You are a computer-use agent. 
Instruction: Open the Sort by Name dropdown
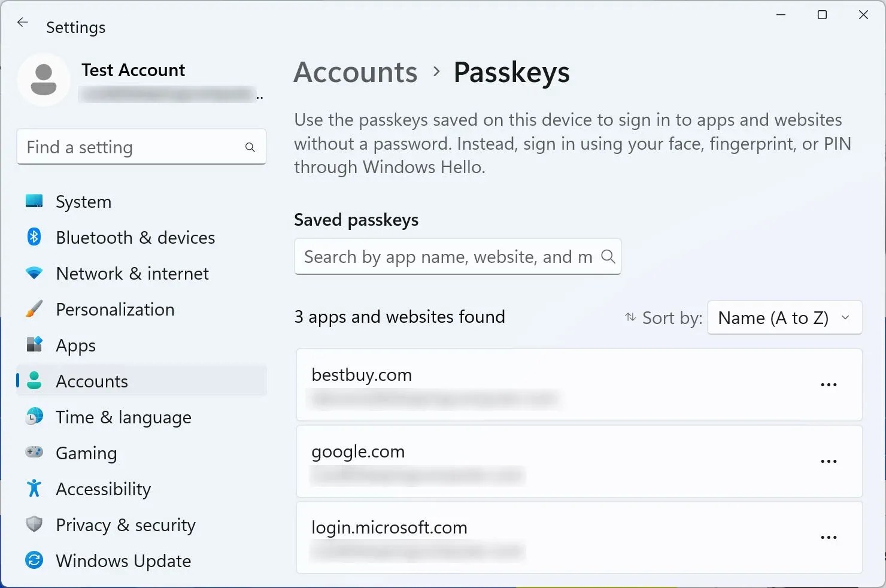coord(784,318)
